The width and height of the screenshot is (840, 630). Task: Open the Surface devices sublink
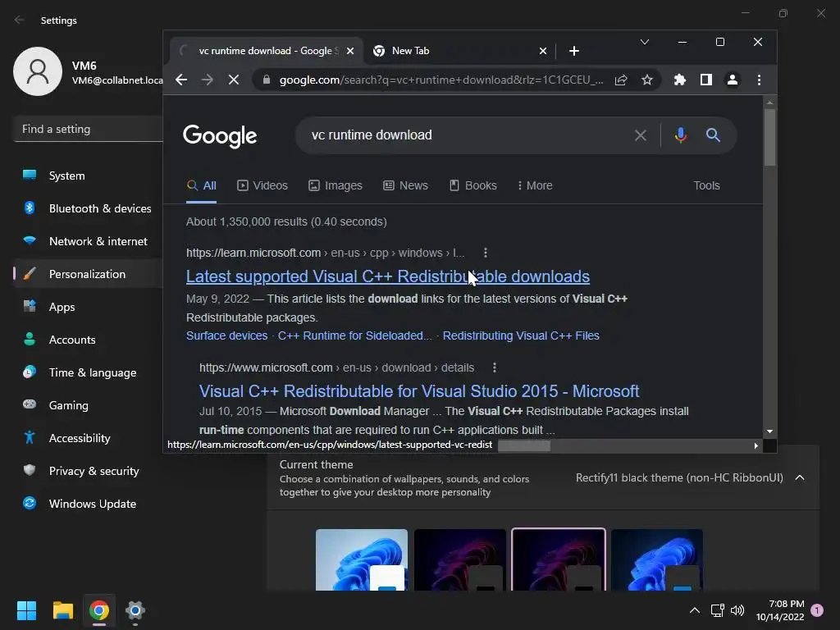[226, 336]
